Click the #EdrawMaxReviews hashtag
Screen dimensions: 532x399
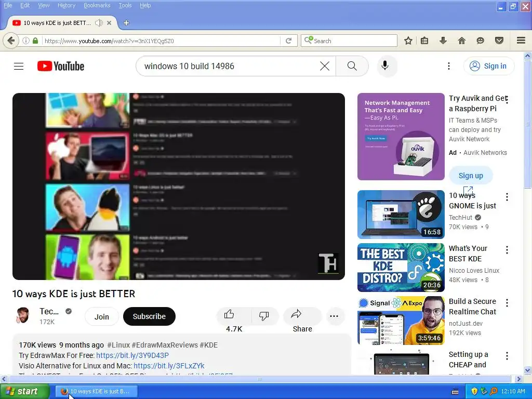[x=165, y=345]
